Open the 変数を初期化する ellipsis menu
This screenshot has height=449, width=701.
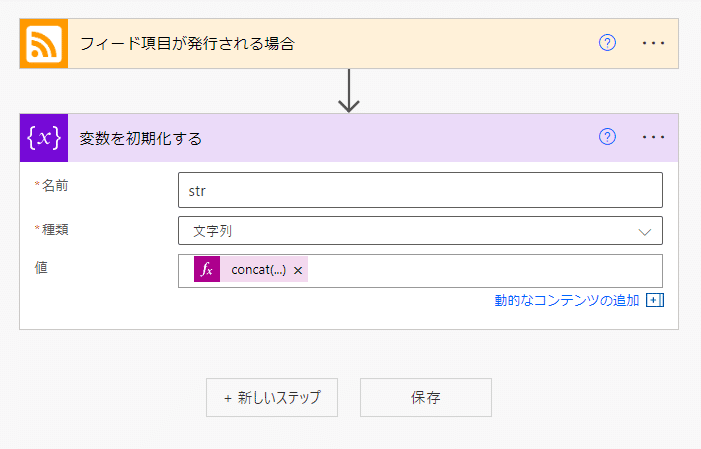click(x=653, y=137)
